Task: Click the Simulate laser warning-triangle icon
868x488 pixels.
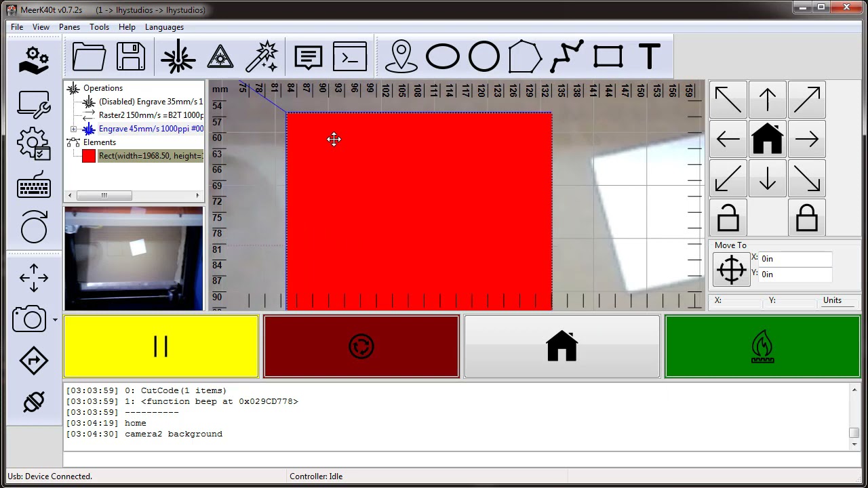Action: pos(220,57)
